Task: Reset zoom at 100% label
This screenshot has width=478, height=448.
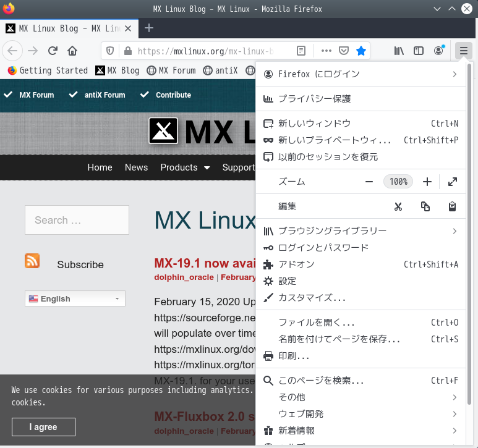Action: point(398,182)
